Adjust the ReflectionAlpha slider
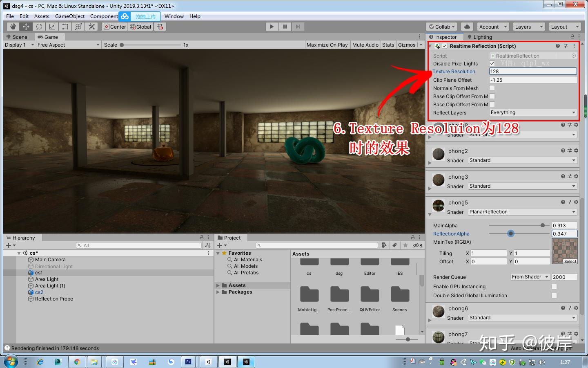The width and height of the screenshot is (588, 368). [511, 233]
